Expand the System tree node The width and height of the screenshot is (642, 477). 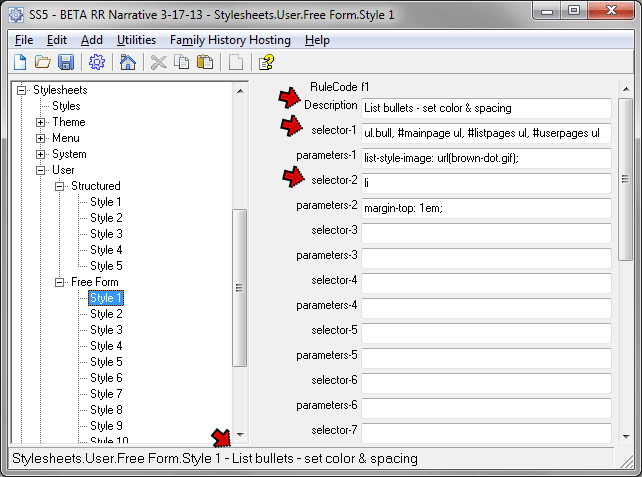coord(41,154)
